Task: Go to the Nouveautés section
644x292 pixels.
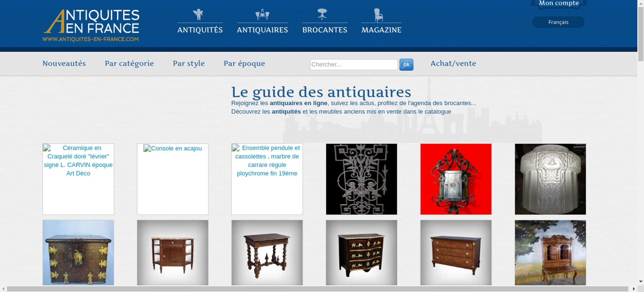Action: pyautogui.click(x=64, y=64)
